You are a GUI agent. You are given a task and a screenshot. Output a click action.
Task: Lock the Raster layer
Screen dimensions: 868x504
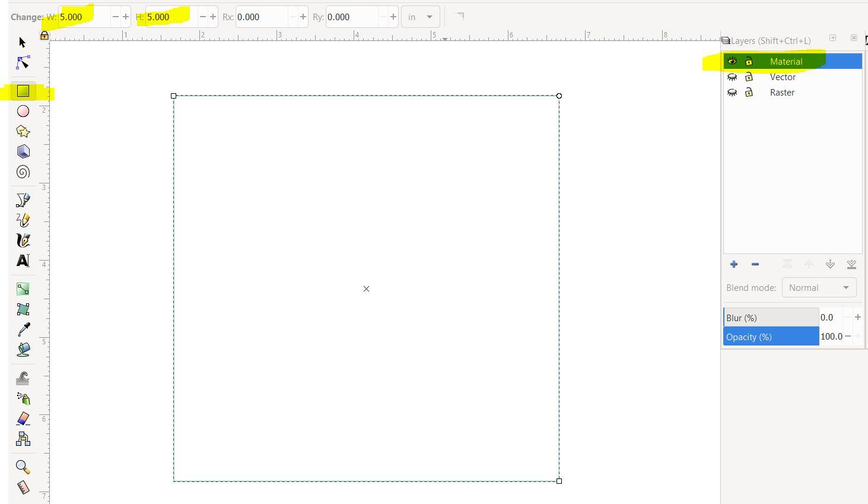(749, 93)
